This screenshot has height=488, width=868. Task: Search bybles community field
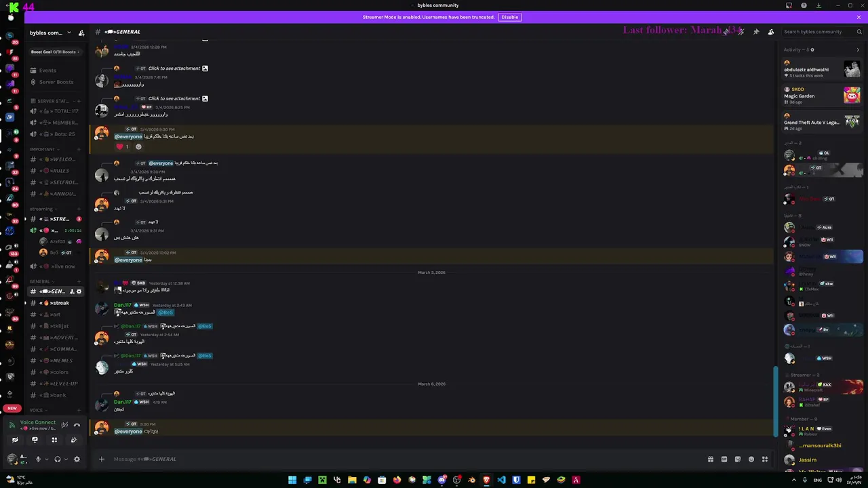tap(823, 32)
